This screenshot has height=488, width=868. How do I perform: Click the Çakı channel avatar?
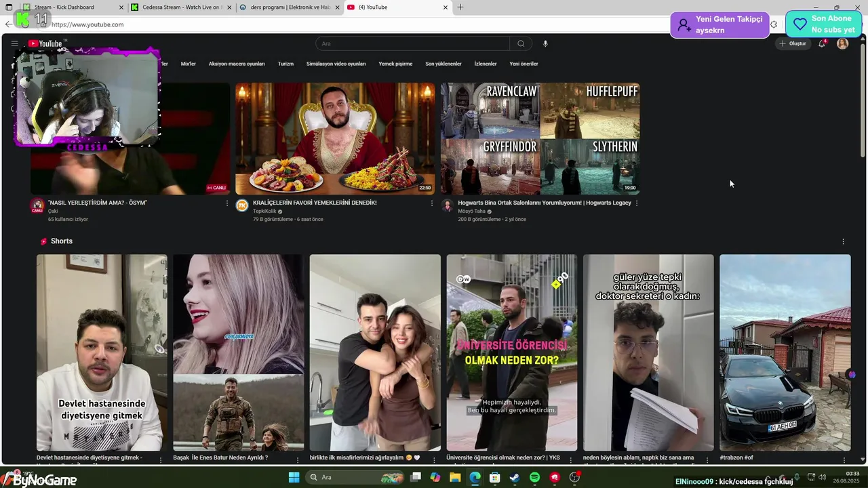point(37,205)
